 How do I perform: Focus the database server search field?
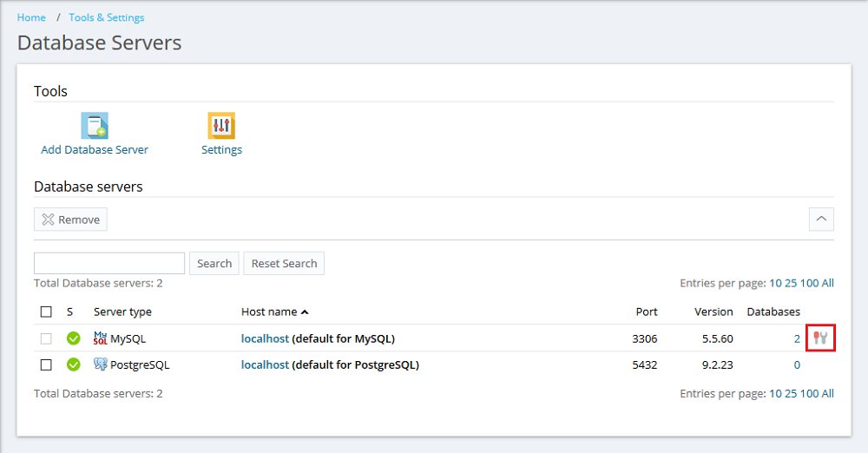tap(109, 264)
